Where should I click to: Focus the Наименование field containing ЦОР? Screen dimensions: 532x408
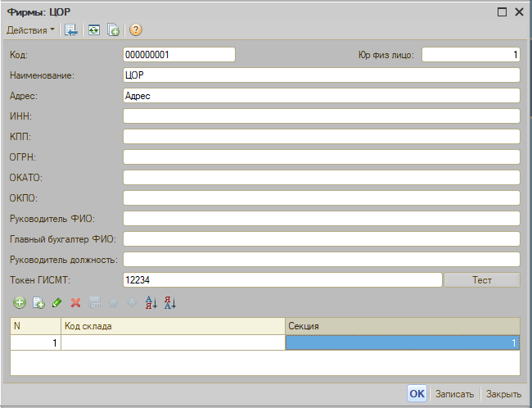[322, 75]
